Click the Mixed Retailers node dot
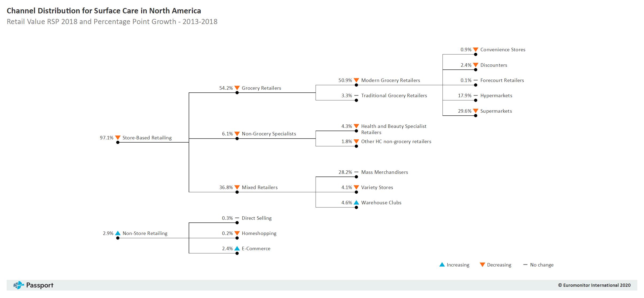 coord(237,192)
